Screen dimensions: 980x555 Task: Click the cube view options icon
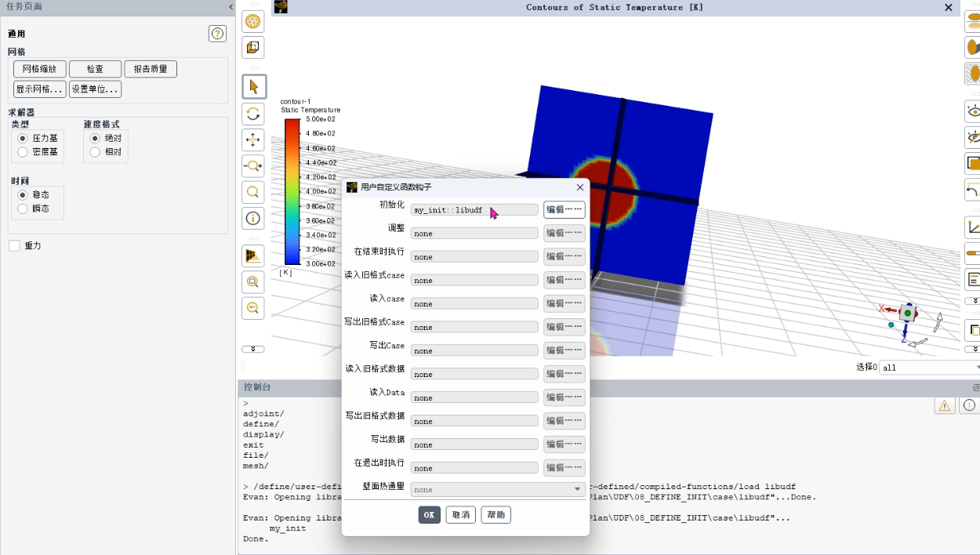tap(253, 48)
